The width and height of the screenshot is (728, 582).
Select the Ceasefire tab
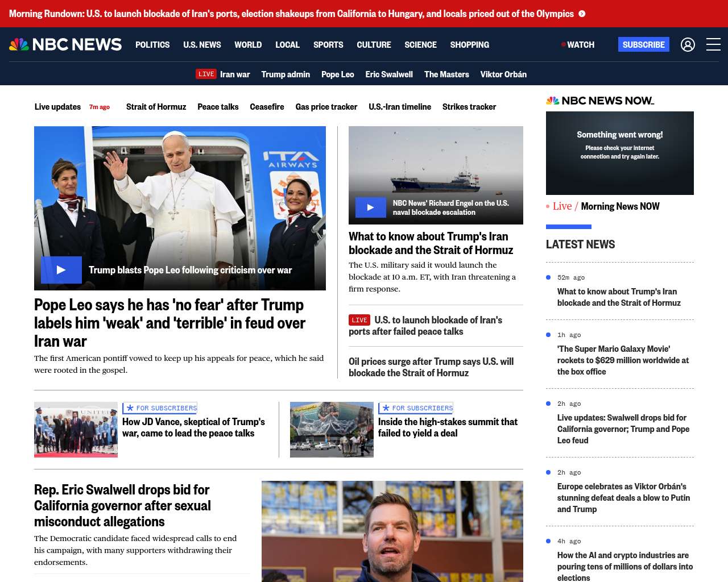267,106
